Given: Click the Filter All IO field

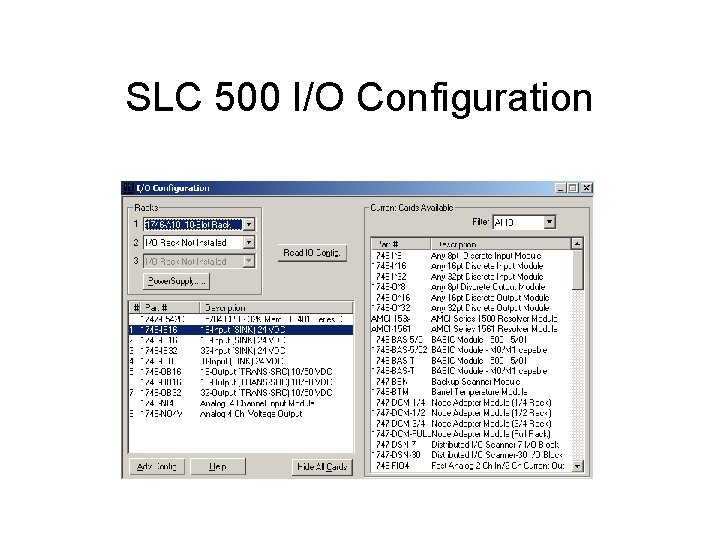Looking at the screenshot, I should click(x=518, y=222).
